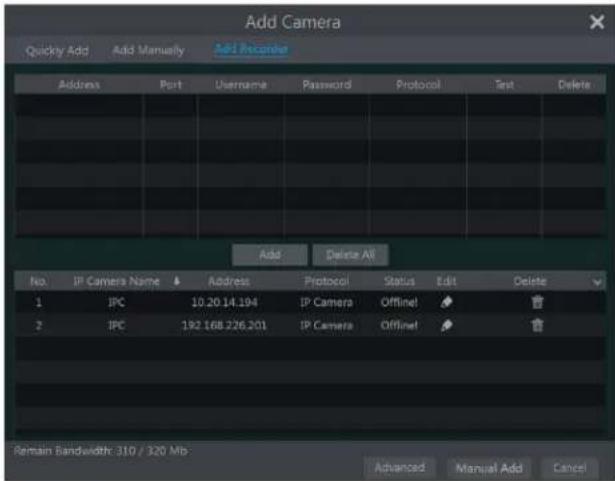Open the Advanced settings
This screenshot has height=481, width=615.
[x=400, y=468]
